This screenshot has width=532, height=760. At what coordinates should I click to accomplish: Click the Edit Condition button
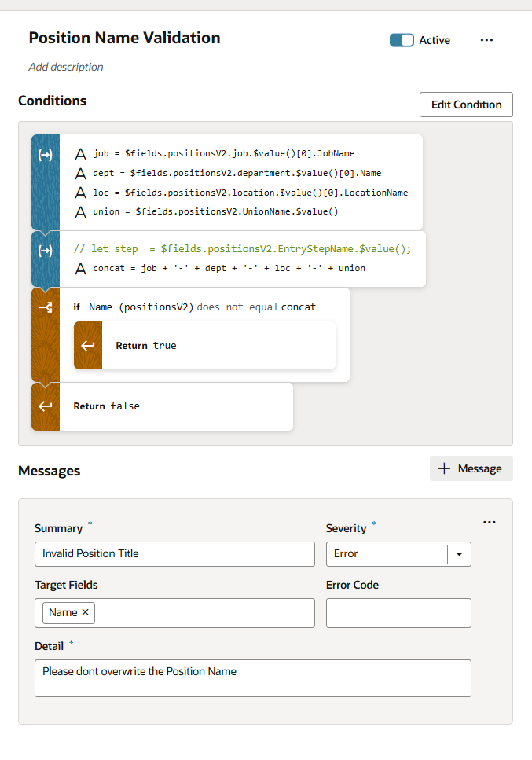coord(466,104)
